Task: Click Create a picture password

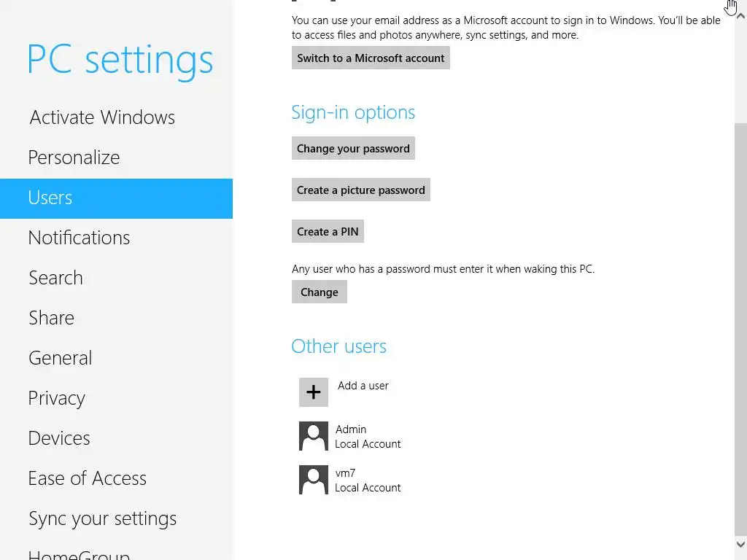Action: point(360,190)
